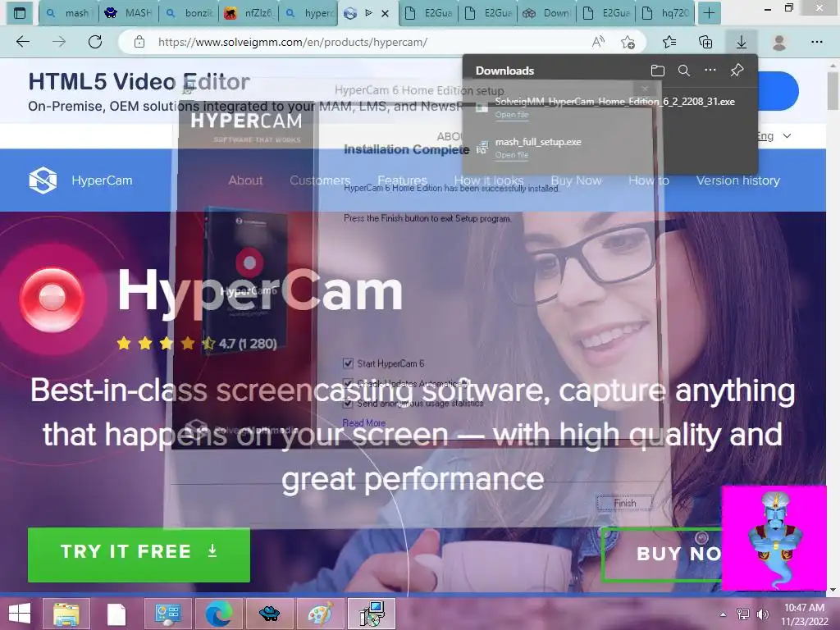Click the blue genie desktop assistant
Viewport: 840px width, 630px height.
point(774,538)
